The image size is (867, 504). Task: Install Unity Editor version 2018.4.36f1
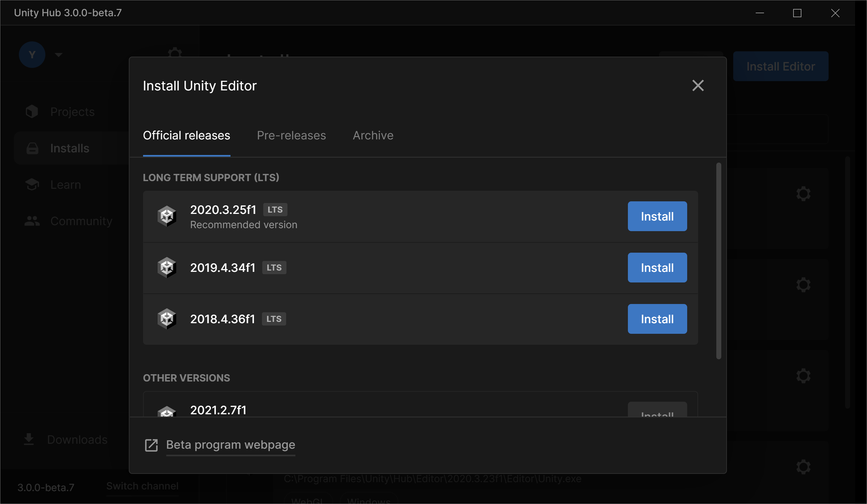point(657,318)
